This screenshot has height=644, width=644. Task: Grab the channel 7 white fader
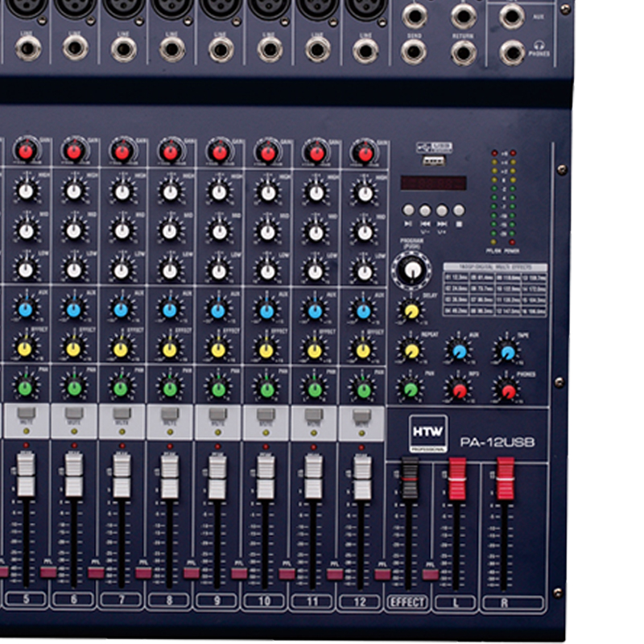(x=122, y=475)
